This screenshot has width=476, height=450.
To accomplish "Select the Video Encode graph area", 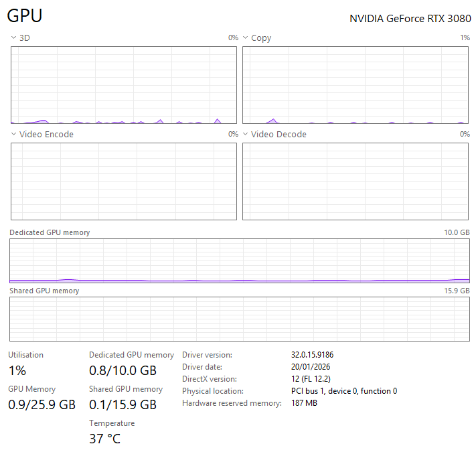I will point(124,181).
